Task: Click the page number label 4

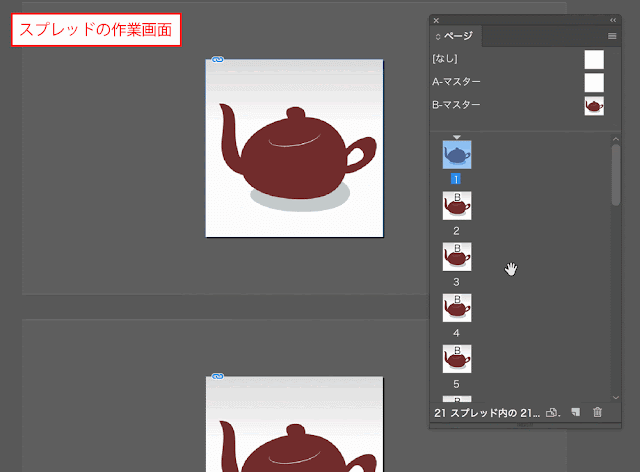Action: click(456, 333)
